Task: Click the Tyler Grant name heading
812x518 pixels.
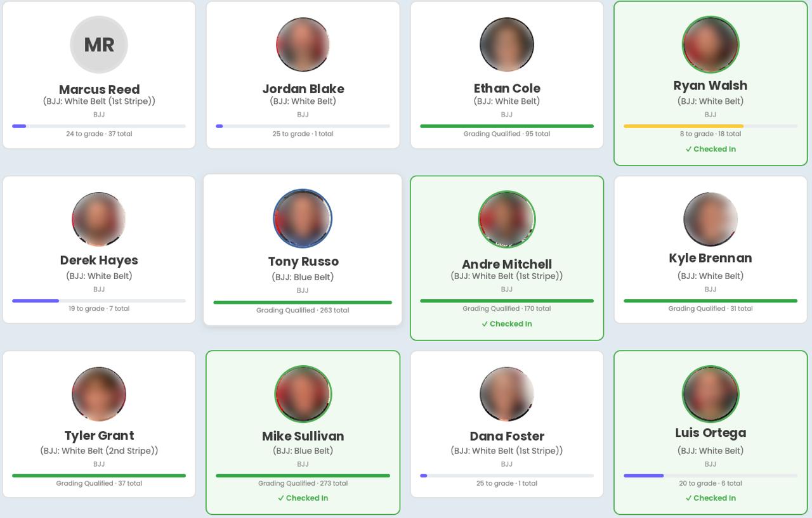Action: pyautogui.click(x=99, y=436)
